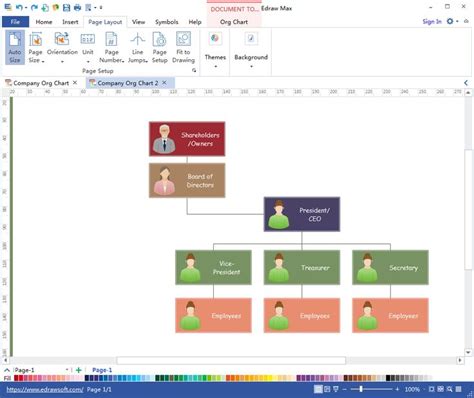Switch to the Insert tab
The image size is (474, 398).
70,22
